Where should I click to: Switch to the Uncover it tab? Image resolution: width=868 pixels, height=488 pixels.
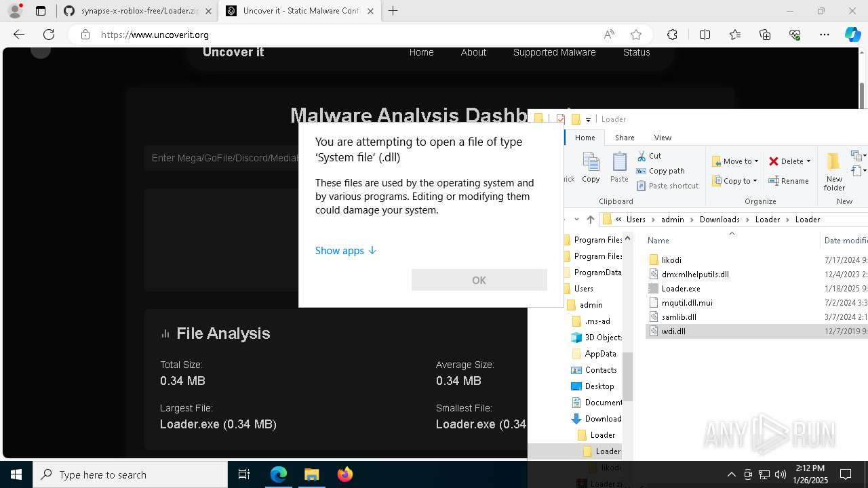[300, 11]
